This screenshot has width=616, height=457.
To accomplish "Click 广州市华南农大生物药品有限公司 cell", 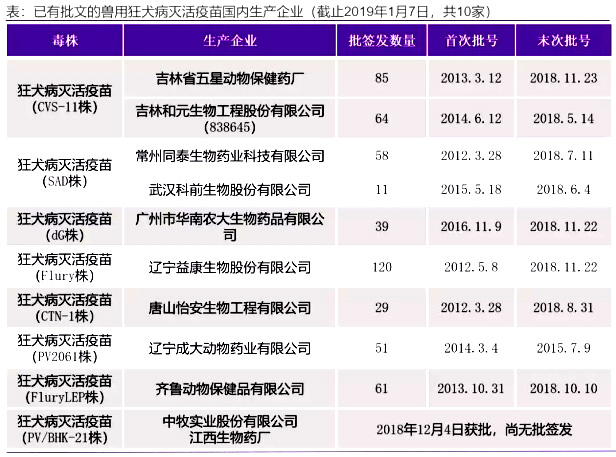I will 230,226.
